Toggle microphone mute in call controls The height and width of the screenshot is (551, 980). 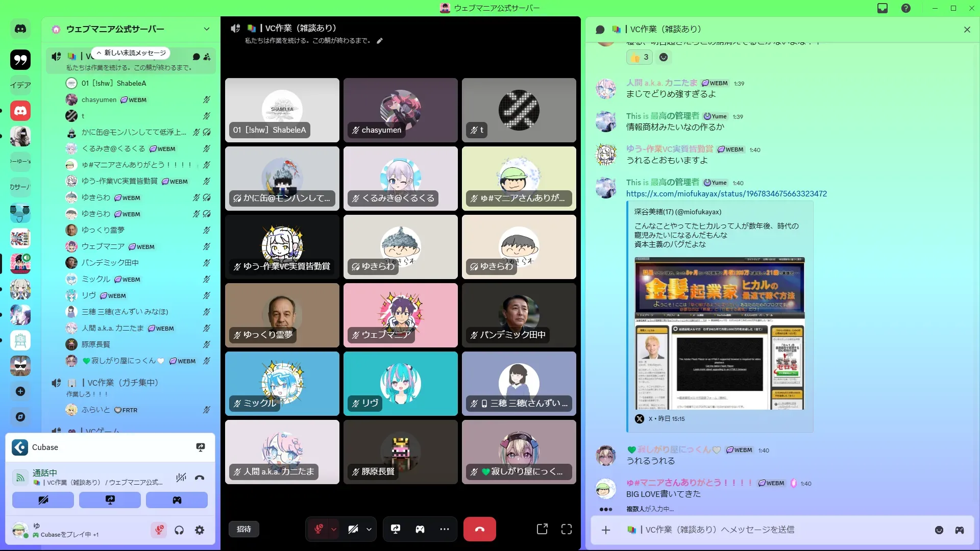318,529
